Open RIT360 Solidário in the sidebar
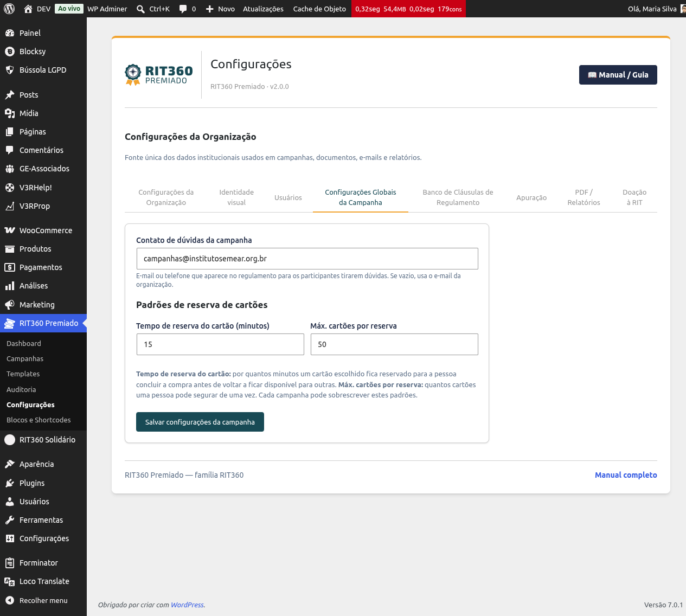686x616 pixels. click(x=43, y=440)
